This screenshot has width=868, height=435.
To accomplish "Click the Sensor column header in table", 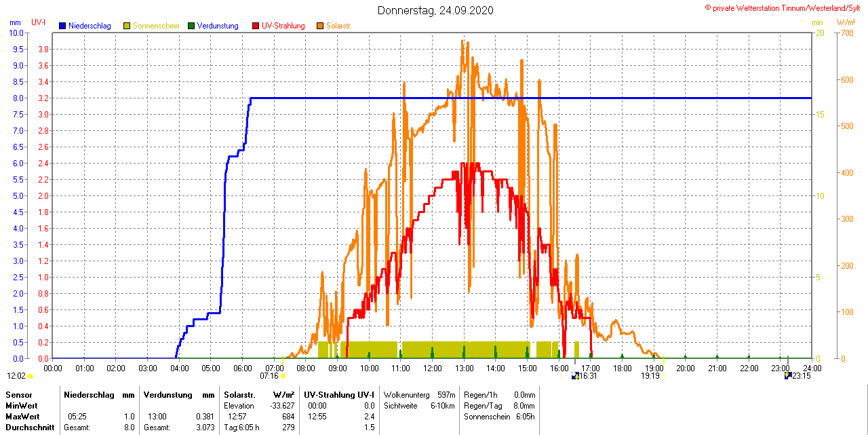I will (19, 394).
